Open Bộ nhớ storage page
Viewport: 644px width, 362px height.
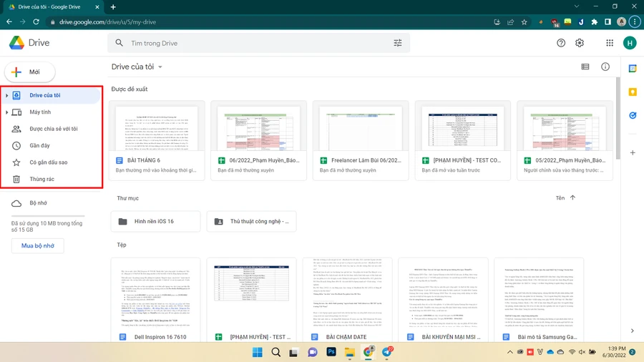point(51,203)
